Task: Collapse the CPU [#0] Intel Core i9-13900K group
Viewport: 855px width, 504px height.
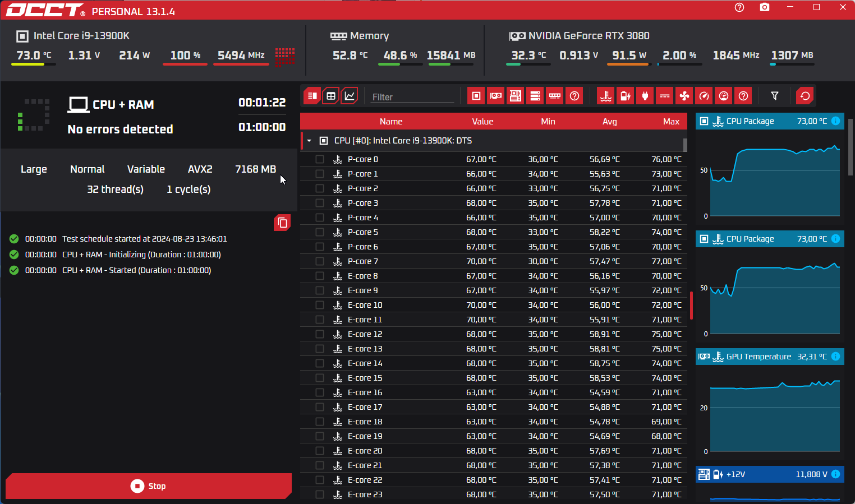Action: point(309,141)
